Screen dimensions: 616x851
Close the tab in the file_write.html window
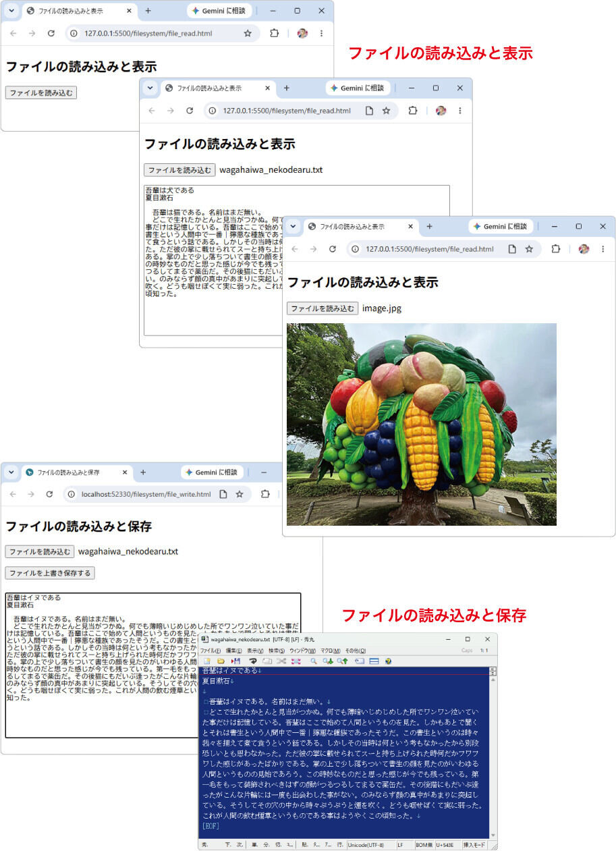[x=125, y=472]
